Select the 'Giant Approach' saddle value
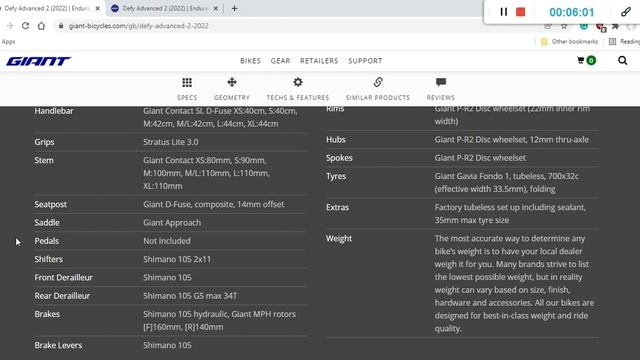 tap(172, 222)
